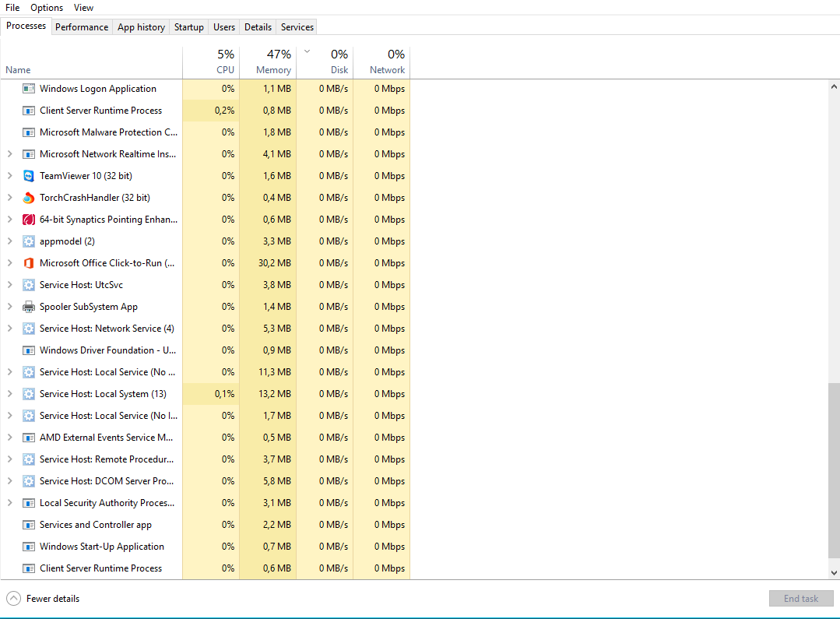Select the 11,3 MB memory value
The height and width of the screenshot is (619, 840).
[x=275, y=372]
